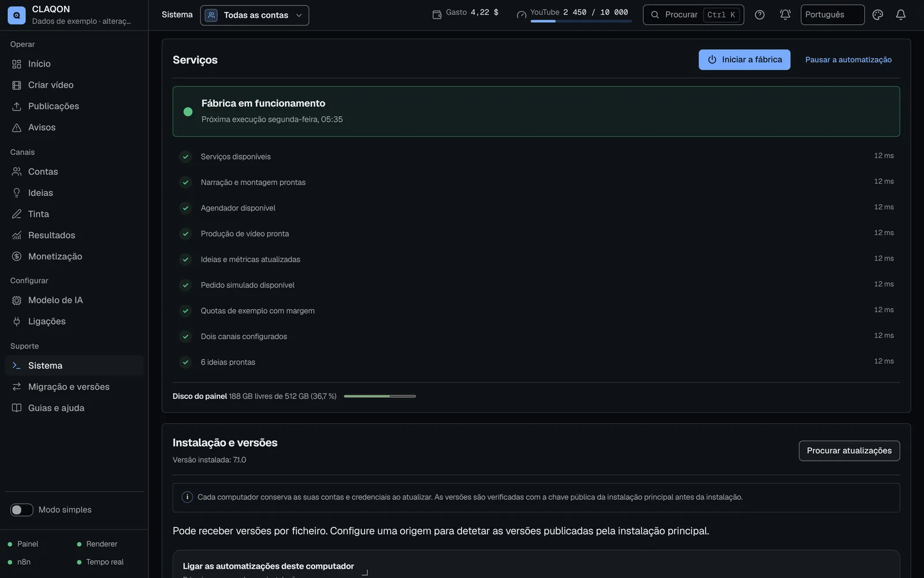Open Migração e versões
The width and height of the screenshot is (924, 578).
pyautogui.click(x=74, y=387)
